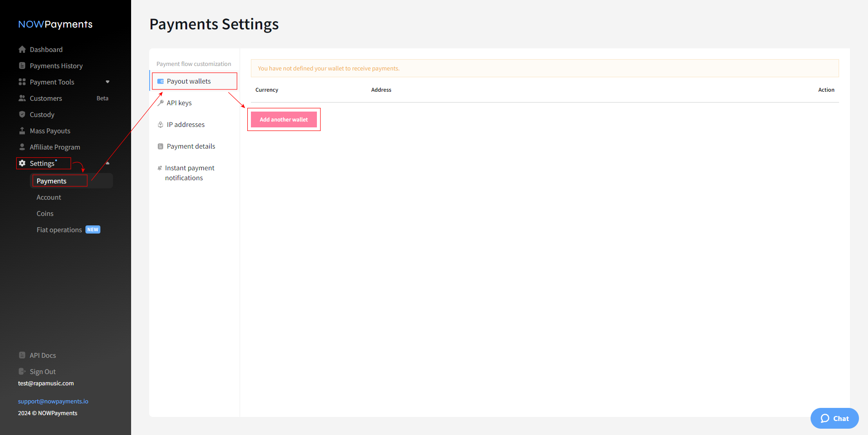This screenshot has width=868, height=435.
Task: Select Instant payment notifications
Action: coord(189,173)
